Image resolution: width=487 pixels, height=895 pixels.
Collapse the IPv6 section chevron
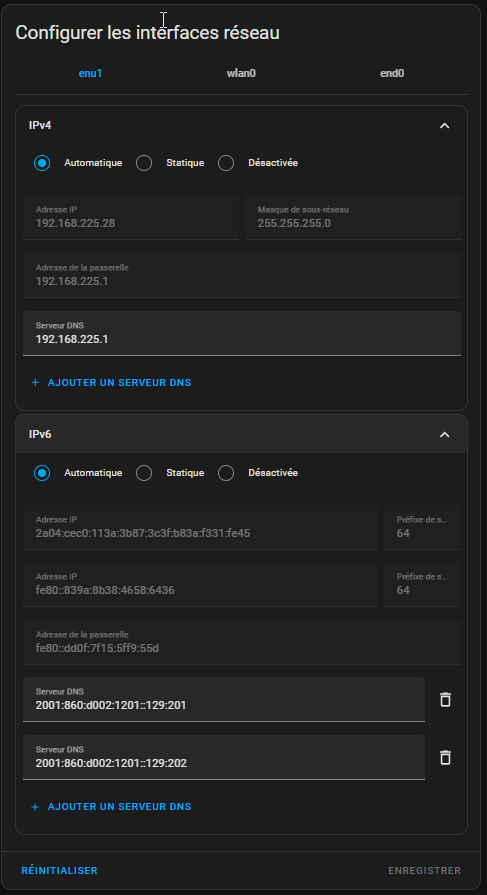click(445, 435)
